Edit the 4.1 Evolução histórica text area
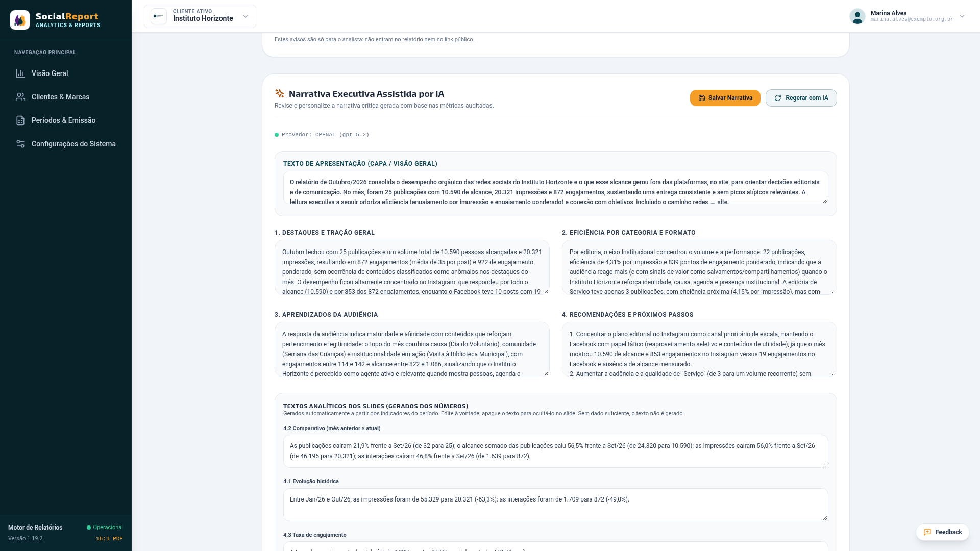Screen dimensions: 980x551 click(555, 505)
